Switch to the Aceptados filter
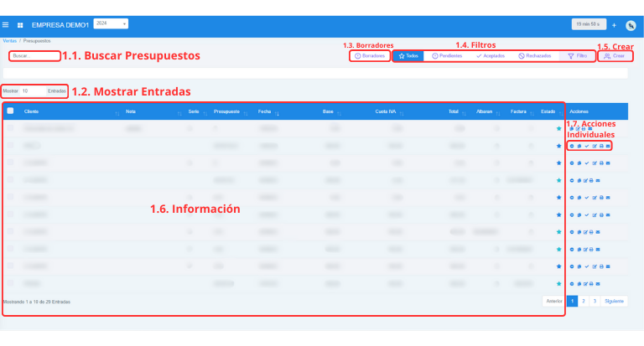644x346 pixels. coord(491,56)
